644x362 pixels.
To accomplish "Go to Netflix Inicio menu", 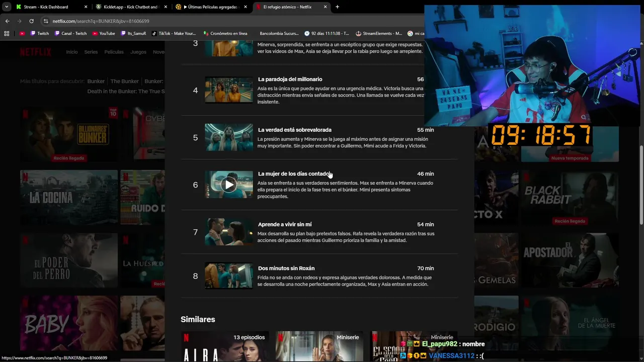I will tap(72, 52).
